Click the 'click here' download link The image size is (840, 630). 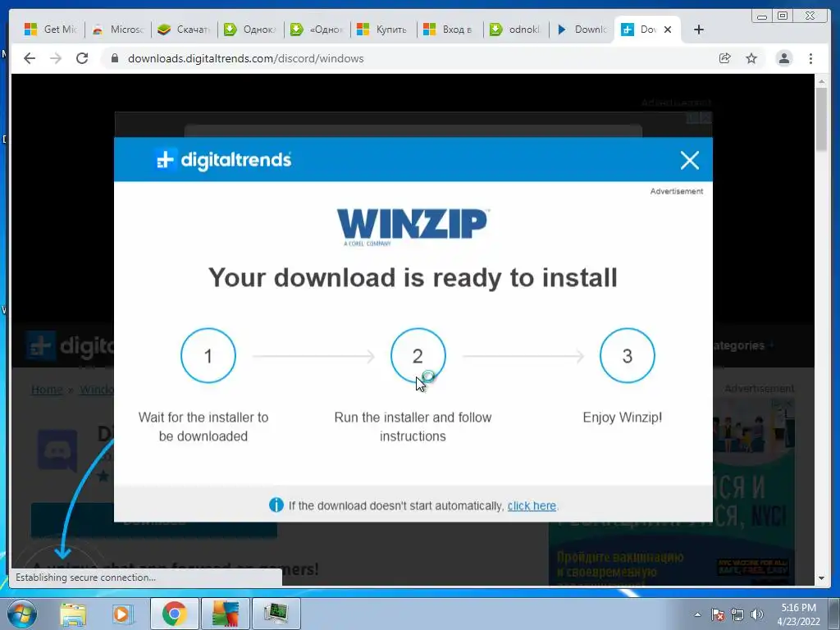[532, 505]
